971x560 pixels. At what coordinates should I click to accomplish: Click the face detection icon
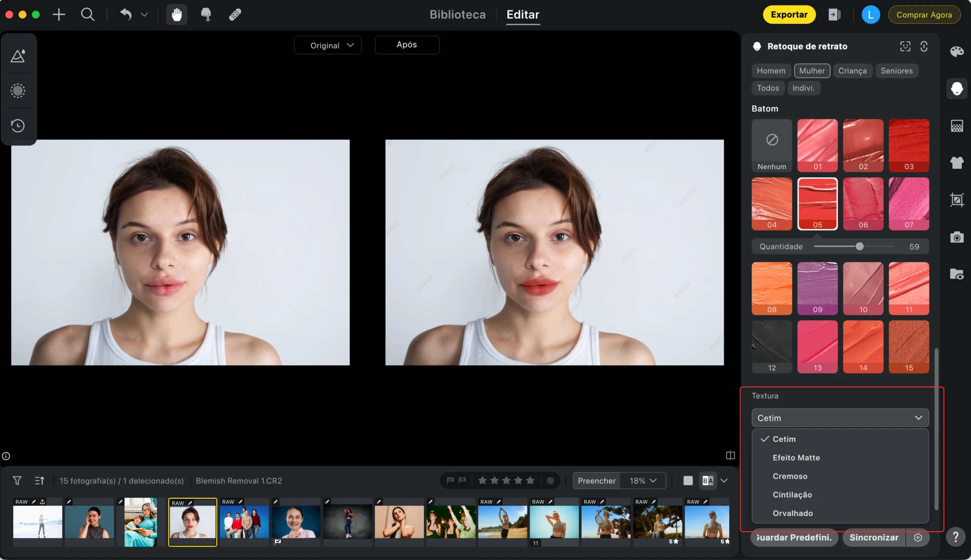(905, 46)
